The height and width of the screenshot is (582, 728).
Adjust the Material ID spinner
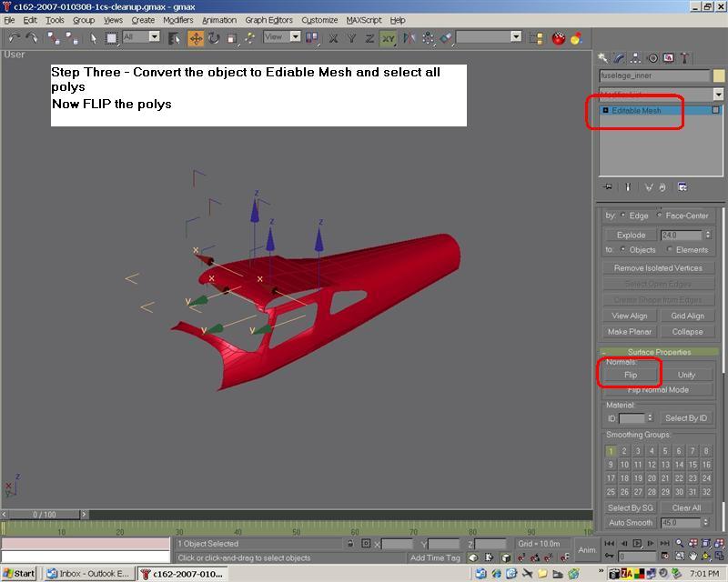click(x=650, y=417)
